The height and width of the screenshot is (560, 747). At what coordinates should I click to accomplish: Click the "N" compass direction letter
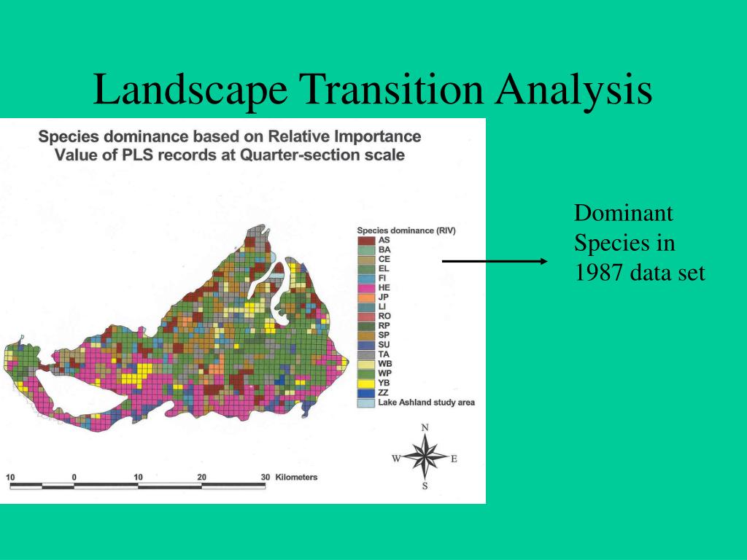click(425, 427)
